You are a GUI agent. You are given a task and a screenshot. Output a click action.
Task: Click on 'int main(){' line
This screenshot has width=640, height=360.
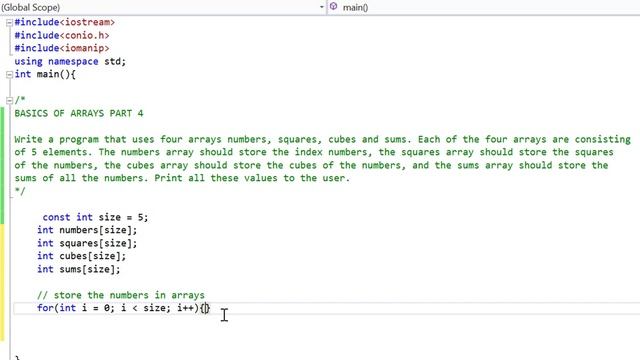[45, 74]
